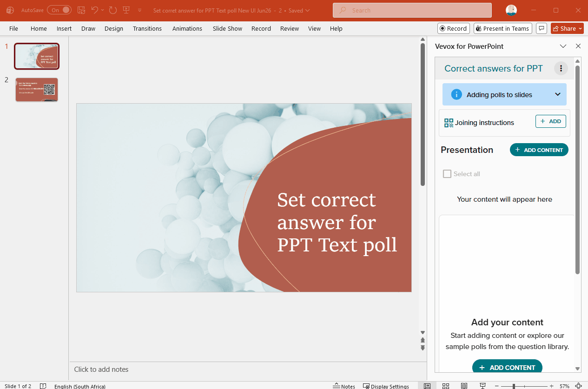Click the bottom ADD CONTENT button
Image resolution: width=588 pixels, height=389 pixels.
point(507,367)
